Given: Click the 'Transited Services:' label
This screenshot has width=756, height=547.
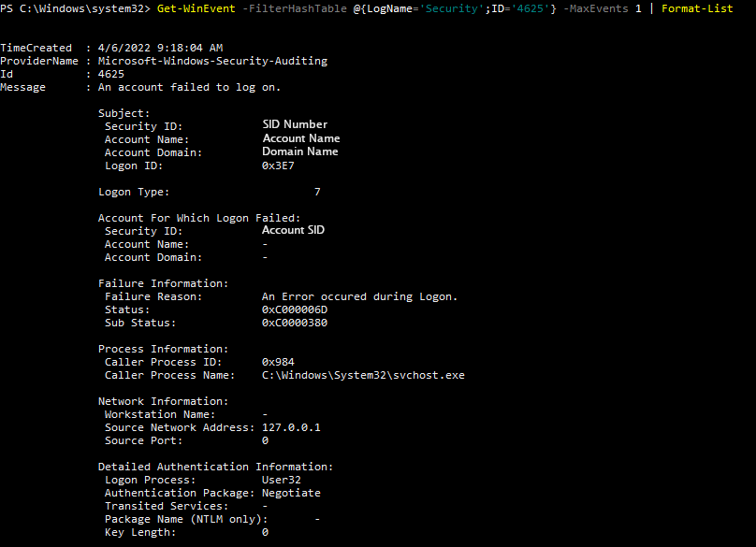Looking at the screenshot, I should click(167, 506).
